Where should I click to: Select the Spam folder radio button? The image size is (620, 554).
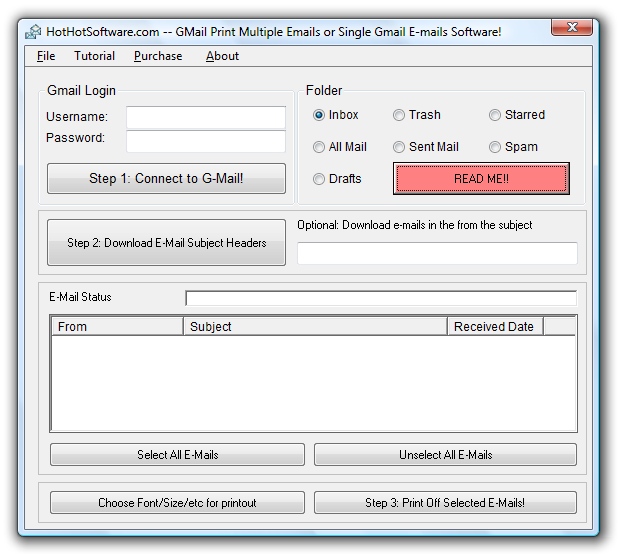tap(495, 147)
